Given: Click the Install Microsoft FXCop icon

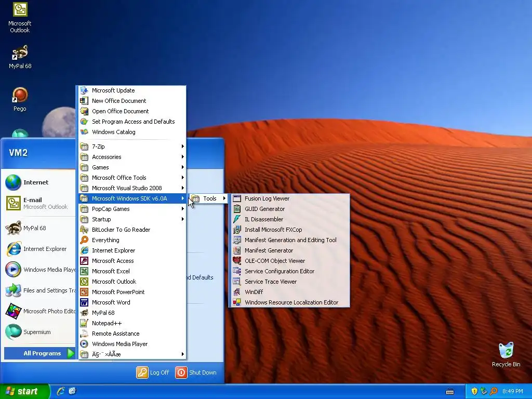Looking at the screenshot, I should (x=237, y=230).
